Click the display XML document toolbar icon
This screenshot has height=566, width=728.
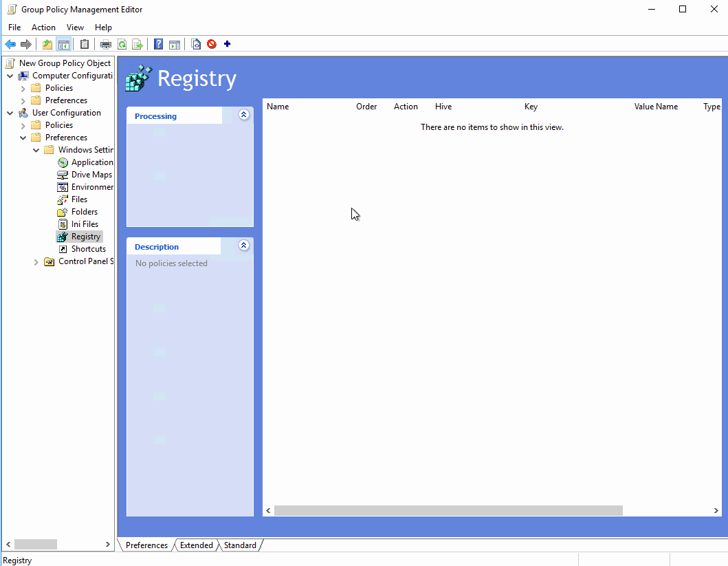(196, 45)
